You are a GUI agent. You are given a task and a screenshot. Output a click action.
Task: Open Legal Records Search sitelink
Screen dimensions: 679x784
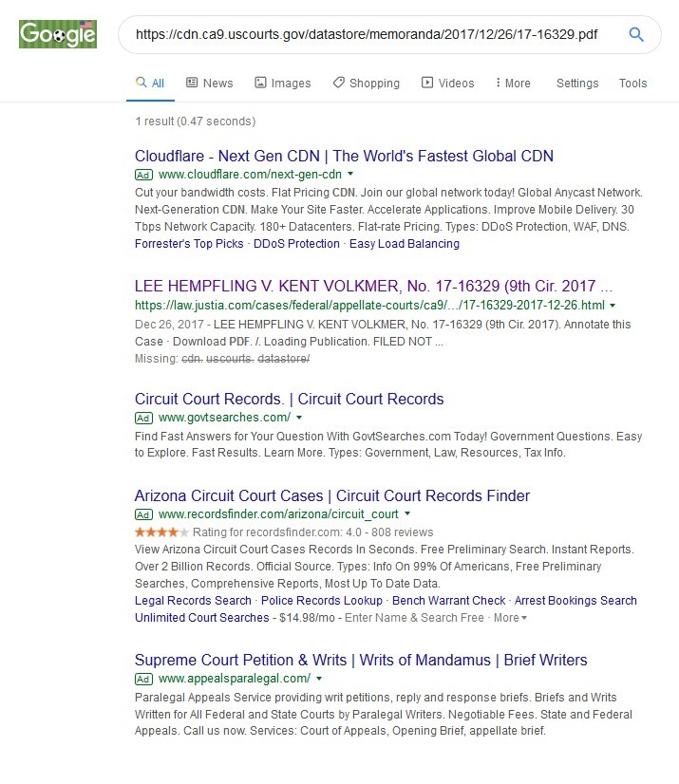pos(193,601)
